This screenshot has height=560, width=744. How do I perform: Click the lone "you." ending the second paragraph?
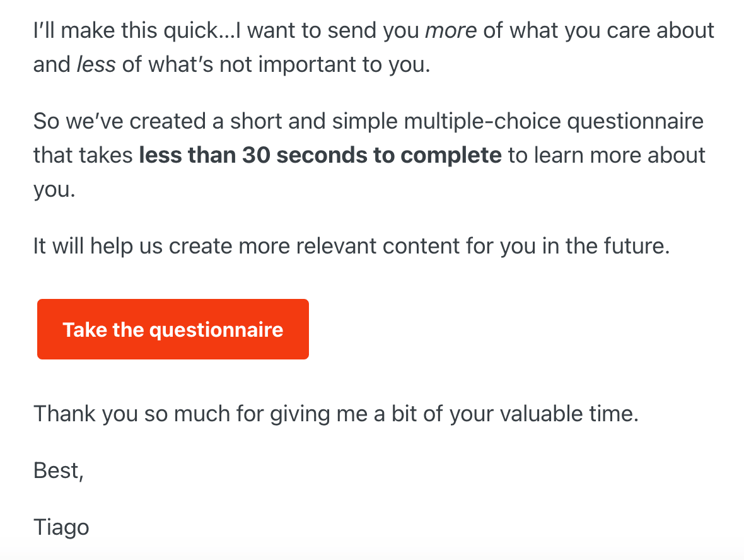tap(54, 190)
